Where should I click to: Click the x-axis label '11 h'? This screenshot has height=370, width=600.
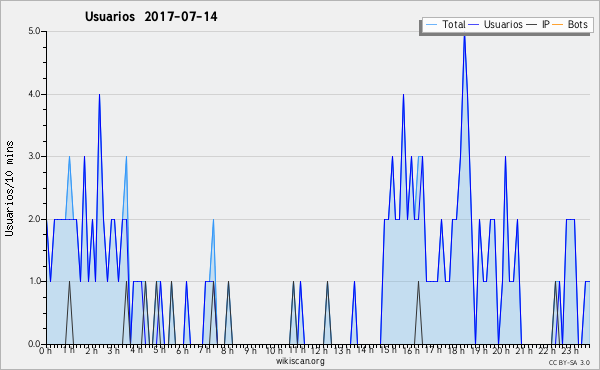click(x=297, y=350)
